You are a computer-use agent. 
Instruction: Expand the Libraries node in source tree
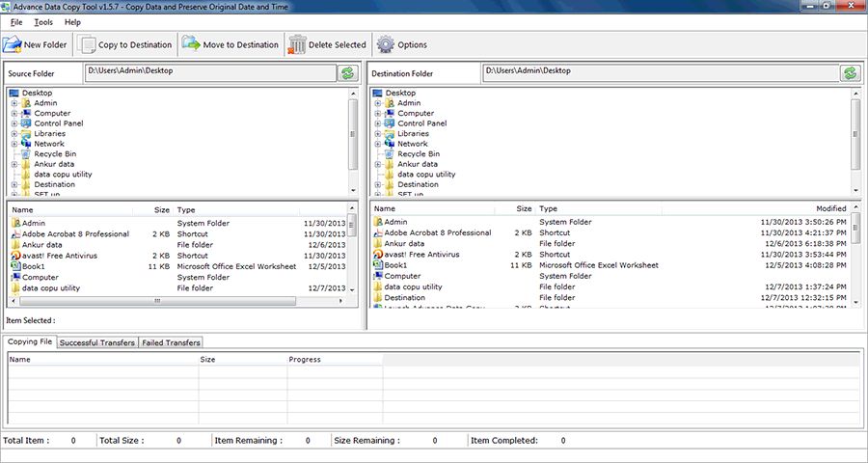[x=15, y=134]
